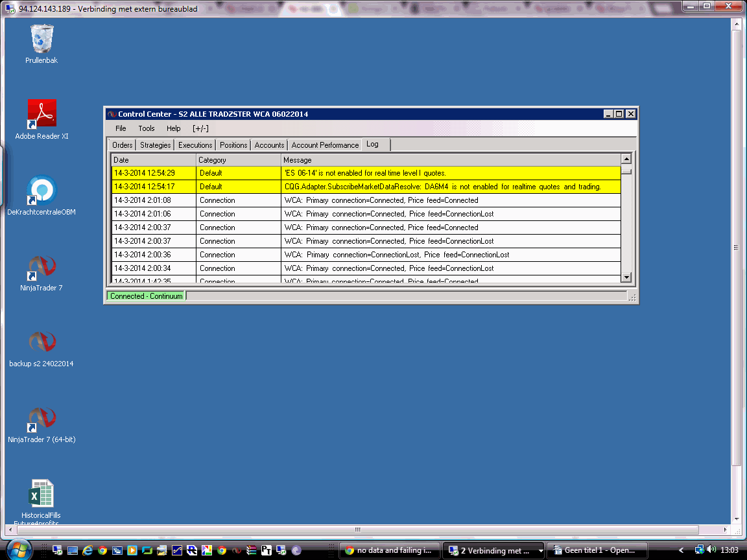The height and width of the screenshot is (560, 747).
Task: Click the taskbar clock showing 13:03
Action: (729, 550)
